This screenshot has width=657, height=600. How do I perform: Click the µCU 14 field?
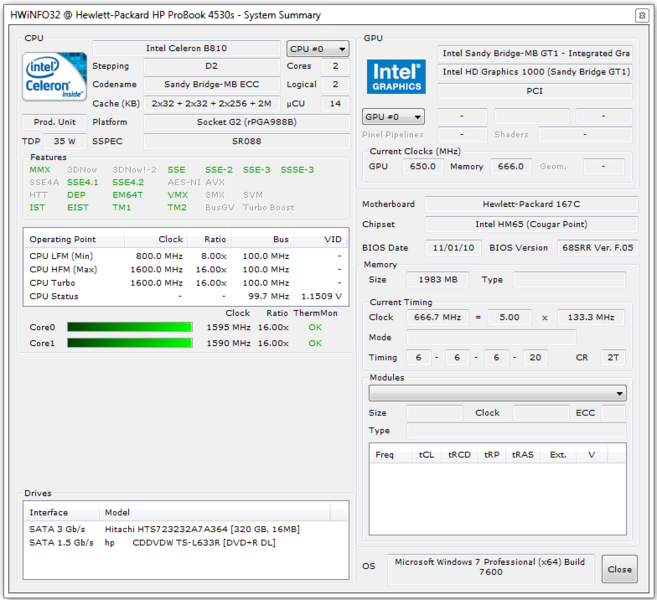pos(335,103)
